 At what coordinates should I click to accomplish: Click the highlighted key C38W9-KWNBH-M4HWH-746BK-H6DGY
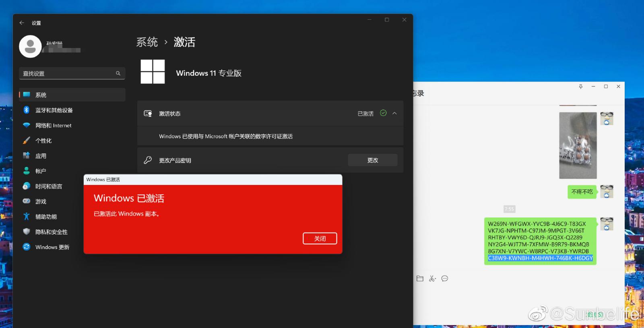540,258
